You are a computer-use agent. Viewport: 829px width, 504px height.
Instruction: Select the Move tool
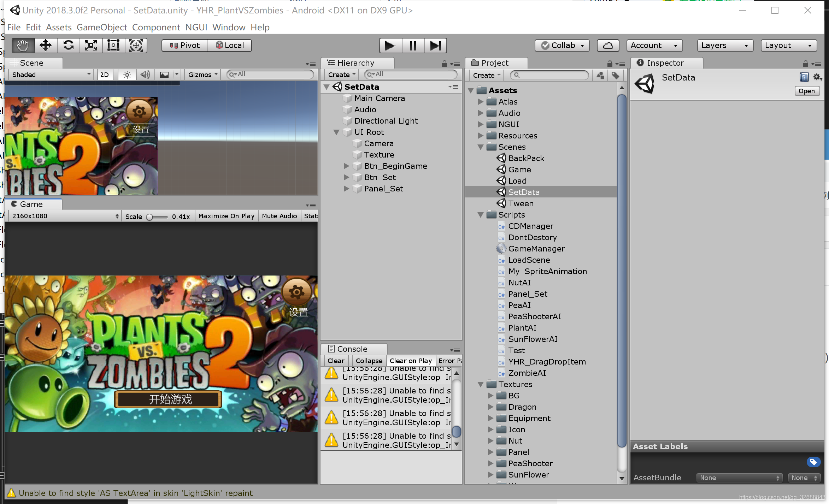tap(46, 46)
